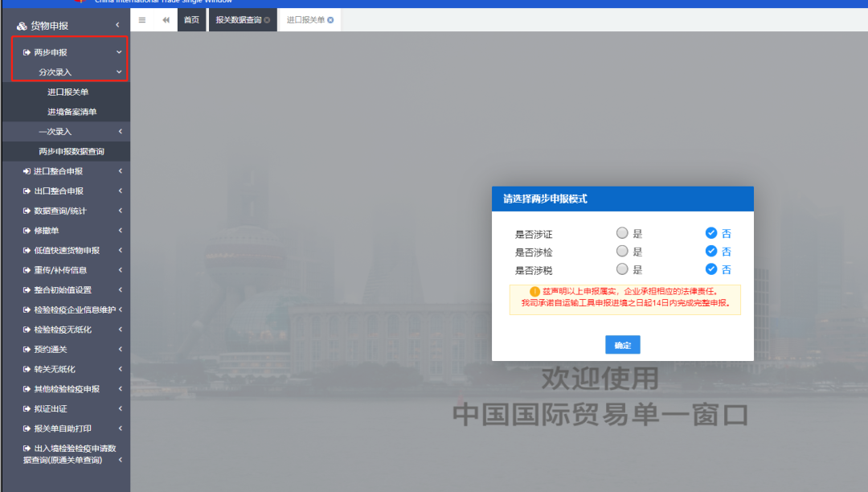Expand the 报关单自助打印 chevron
868x492 pixels.
tap(120, 428)
